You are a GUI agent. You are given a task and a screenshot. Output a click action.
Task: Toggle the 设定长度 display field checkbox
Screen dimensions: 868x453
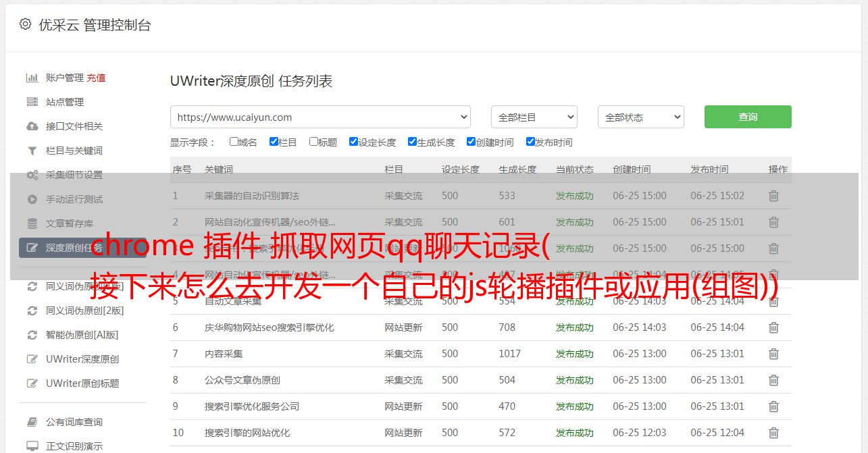[x=353, y=142]
